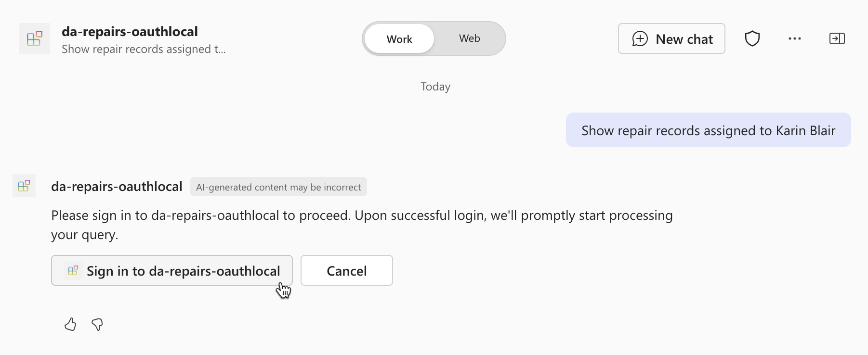Open the side panel icon
868x355 pixels.
(837, 38)
